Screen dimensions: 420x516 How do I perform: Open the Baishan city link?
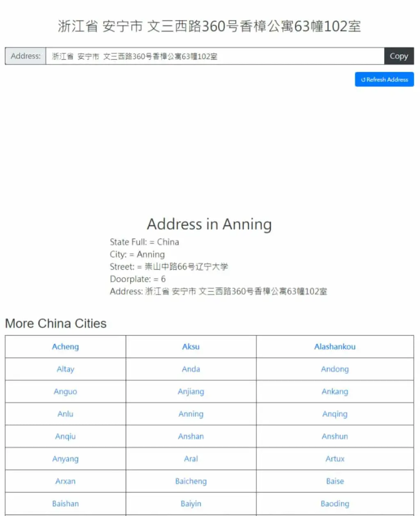(x=65, y=504)
